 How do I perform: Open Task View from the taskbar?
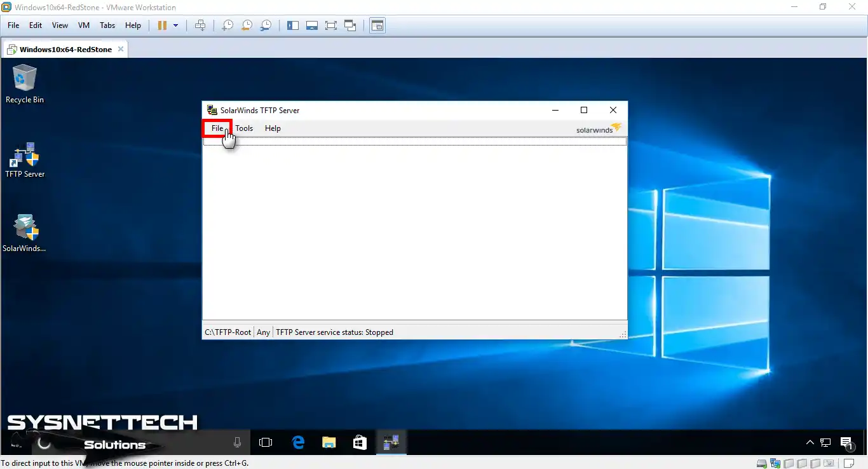pos(266,442)
